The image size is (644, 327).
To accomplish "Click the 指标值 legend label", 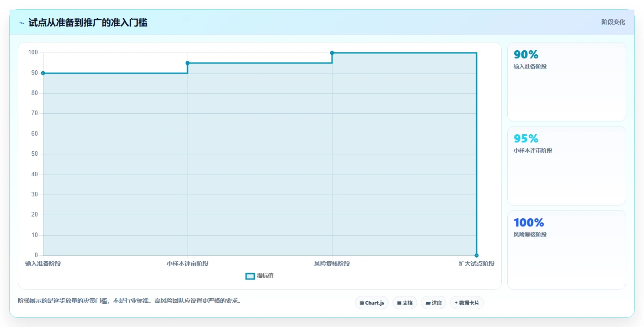I will click(265, 276).
